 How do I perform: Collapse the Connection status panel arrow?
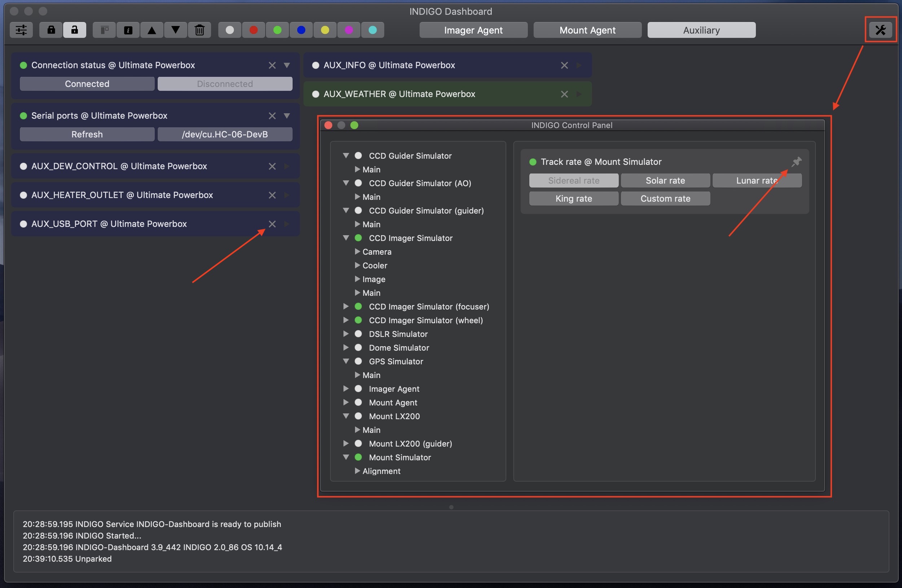pyautogui.click(x=287, y=65)
